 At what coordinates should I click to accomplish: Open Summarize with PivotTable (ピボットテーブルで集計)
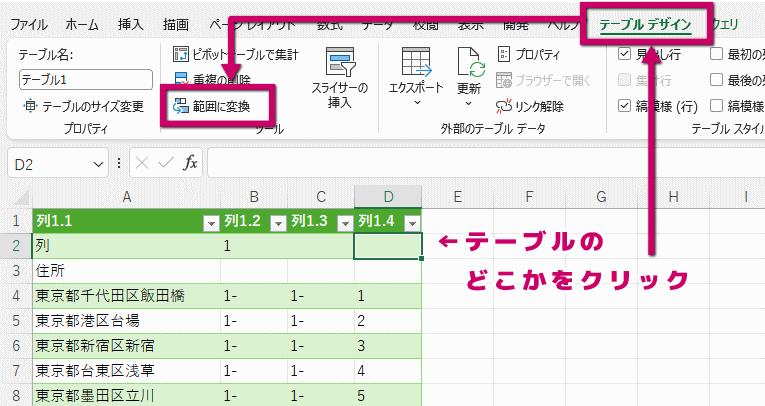[235, 55]
